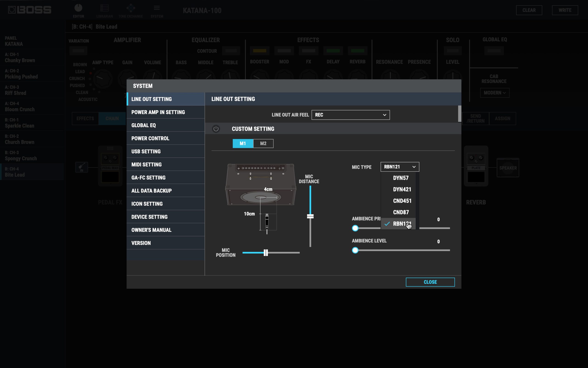Image resolution: width=588 pixels, height=368 pixels.
Task: Open the Assign tab
Action: click(x=503, y=118)
